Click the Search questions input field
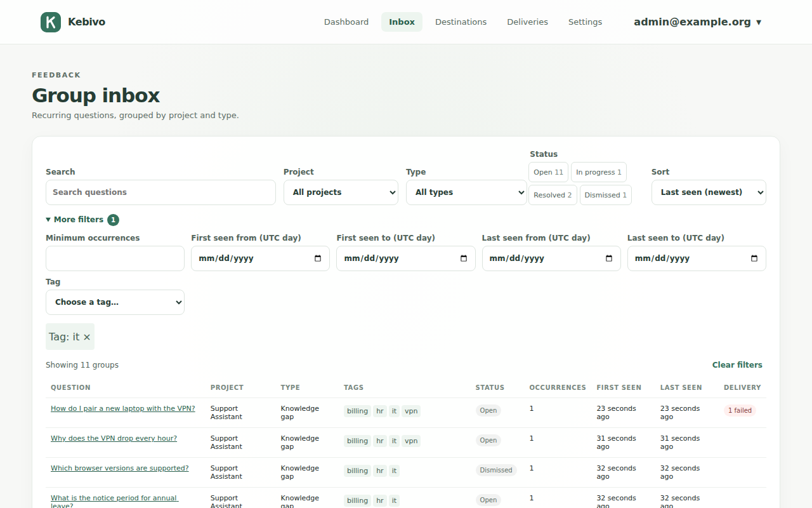 click(160, 192)
